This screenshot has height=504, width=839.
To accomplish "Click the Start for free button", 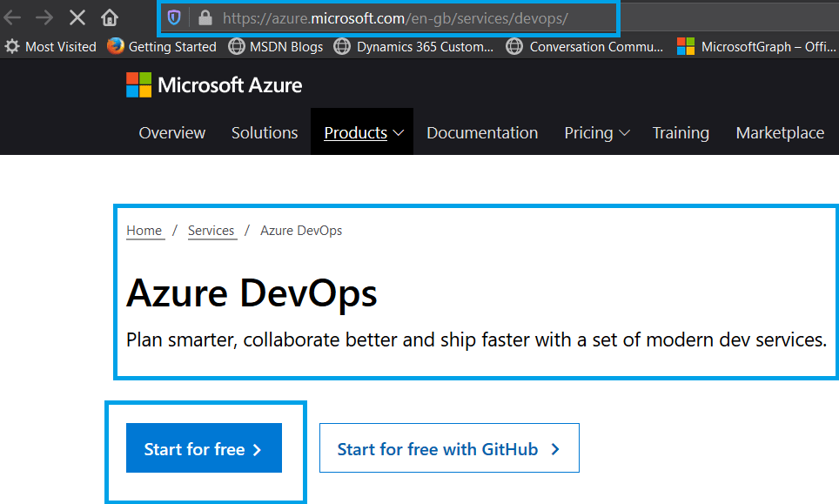I will point(204,447).
